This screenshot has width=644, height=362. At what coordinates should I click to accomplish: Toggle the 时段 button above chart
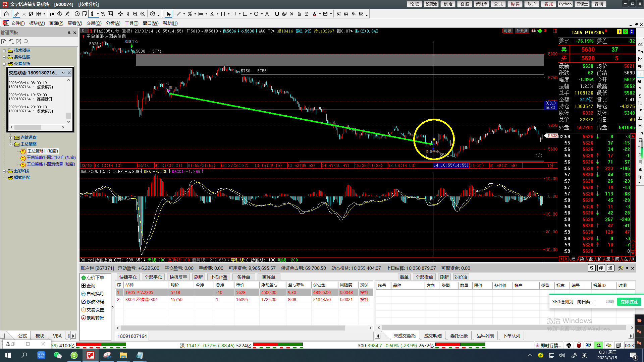507,31
